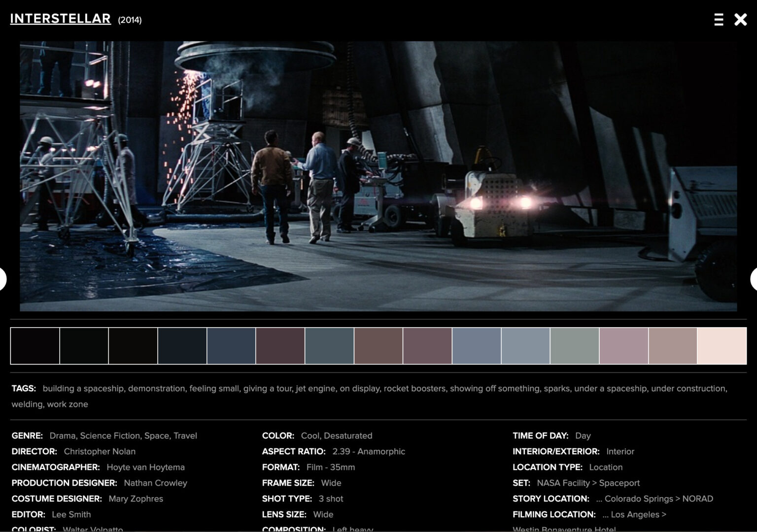Pick the sage gray-green palette swatch
This screenshot has height=532, width=757.
574,346
